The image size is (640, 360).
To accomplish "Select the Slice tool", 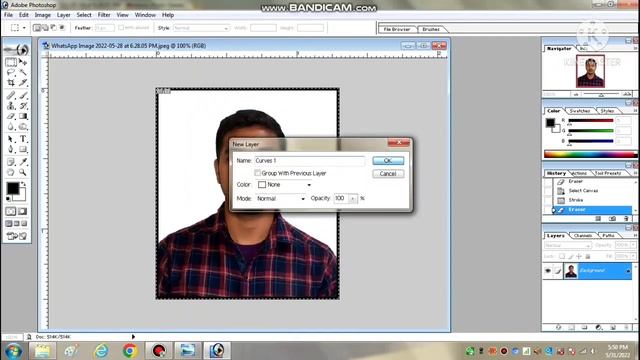I will [23, 82].
